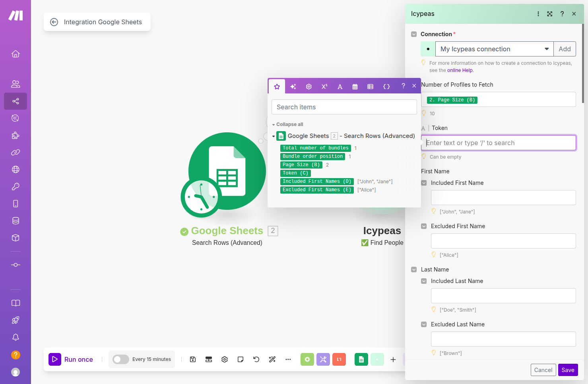
Task: Switch to the AI sparkle tab
Action: click(x=293, y=86)
